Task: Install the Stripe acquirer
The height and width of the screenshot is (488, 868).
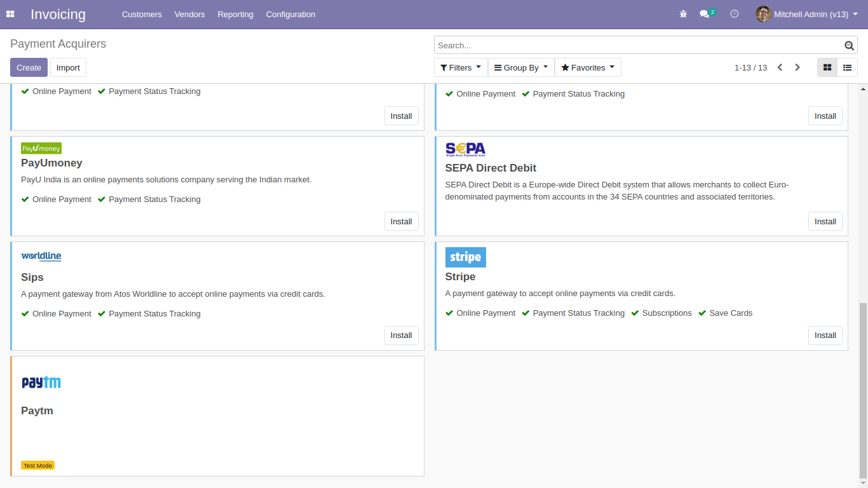Action: 825,335
